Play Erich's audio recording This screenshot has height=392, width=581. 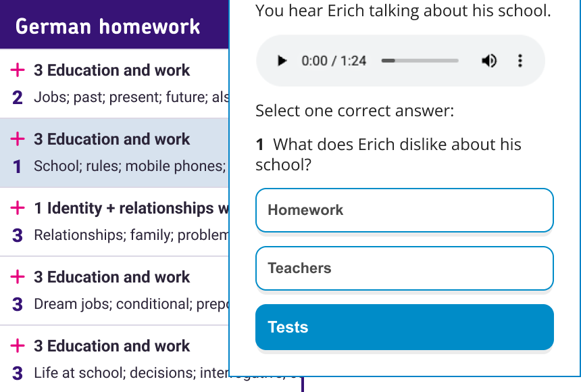pyautogui.click(x=282, y=61)
